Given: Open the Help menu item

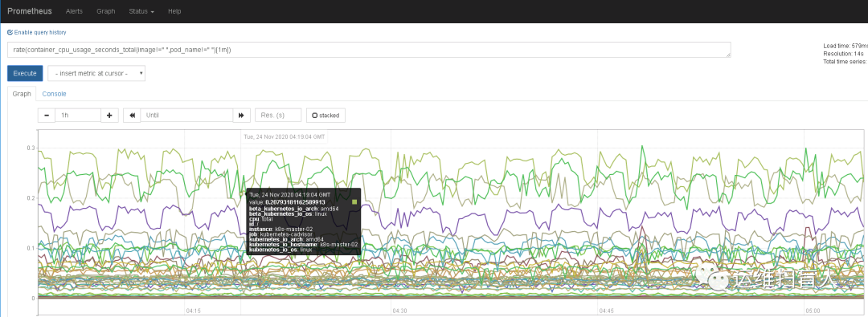Looking at the screenshot, I should click(x=174, y=11).
